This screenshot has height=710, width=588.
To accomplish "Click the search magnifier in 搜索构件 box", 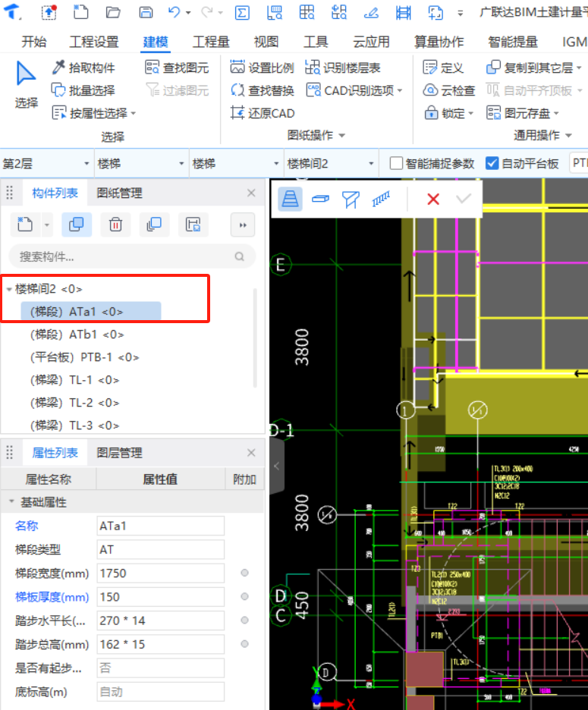I will 240,256.
